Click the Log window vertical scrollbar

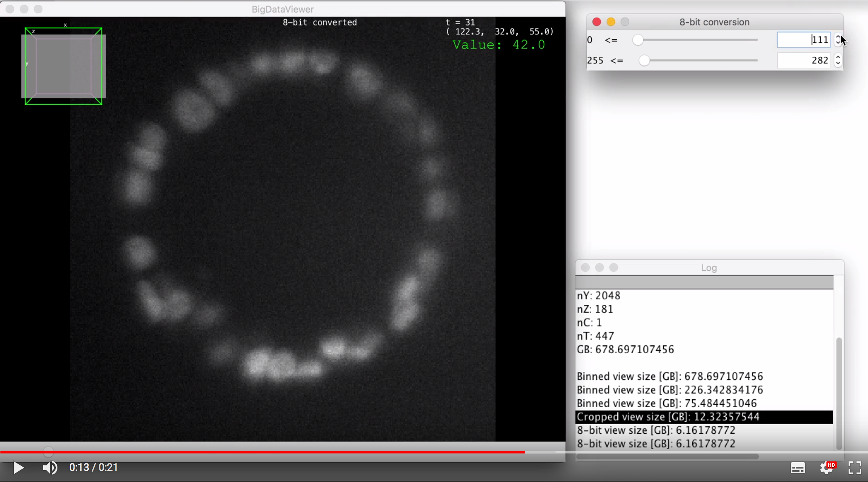click(x=839, y=392)
